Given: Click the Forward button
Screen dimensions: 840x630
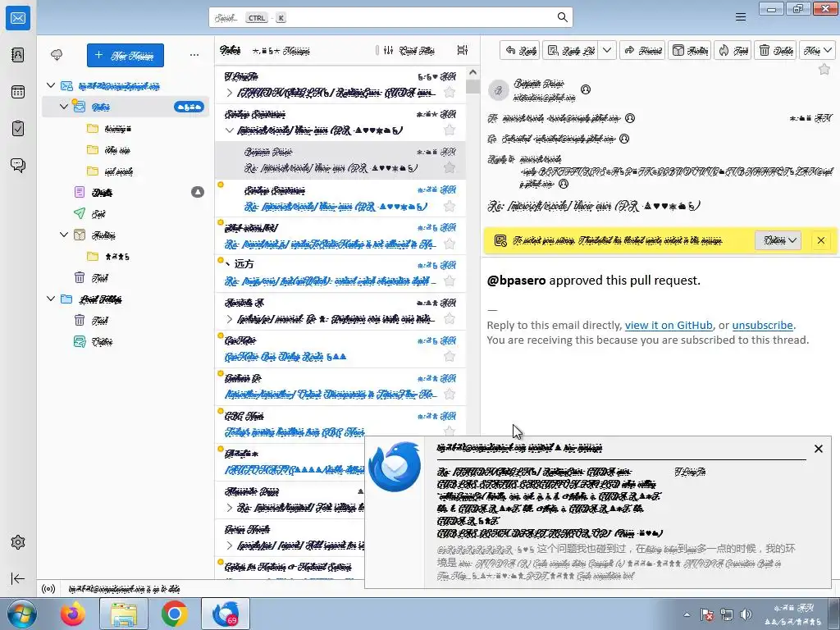Looking at the screenshot, I should click(642, 50).
